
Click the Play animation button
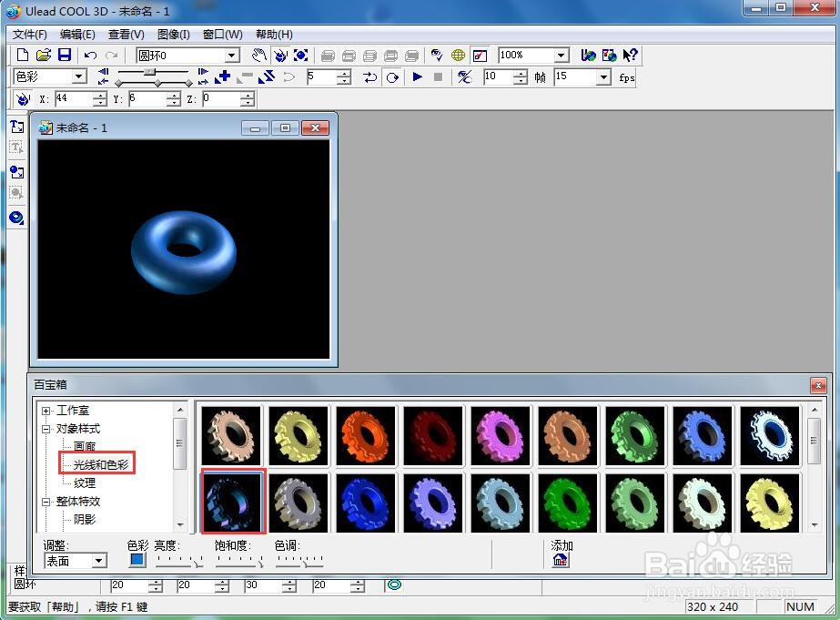418,77
